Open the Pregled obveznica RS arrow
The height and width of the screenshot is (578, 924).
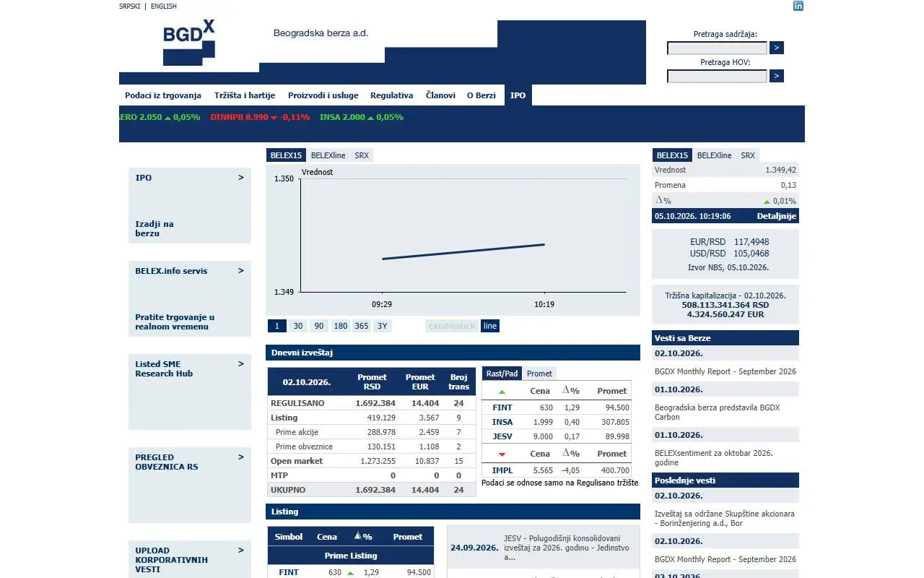point(241,457)
